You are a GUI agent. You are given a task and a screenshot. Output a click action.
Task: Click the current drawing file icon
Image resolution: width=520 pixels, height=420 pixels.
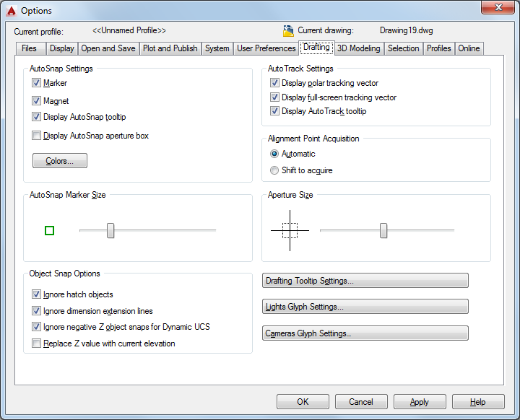click(x=288, y=31)
